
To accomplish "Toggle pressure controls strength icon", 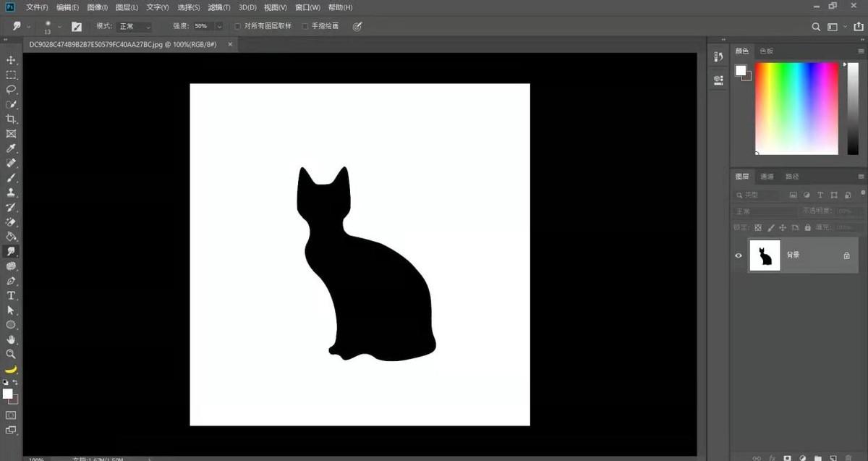I will pos(357,27).
